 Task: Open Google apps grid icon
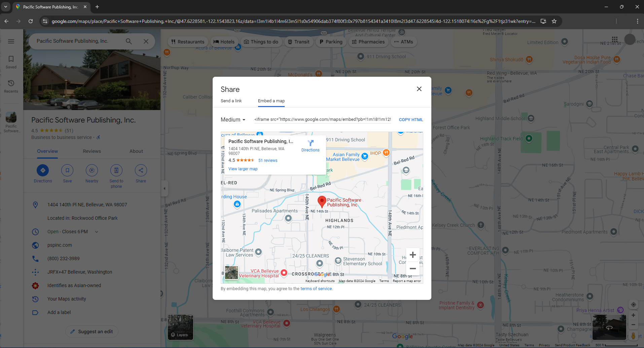click(x=615, y=39)
